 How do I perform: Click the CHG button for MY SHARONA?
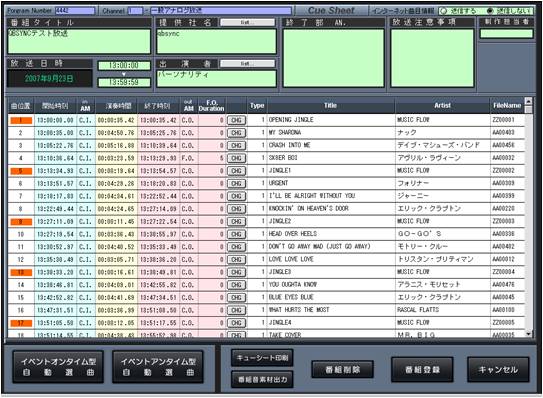[x=236, y=133]
